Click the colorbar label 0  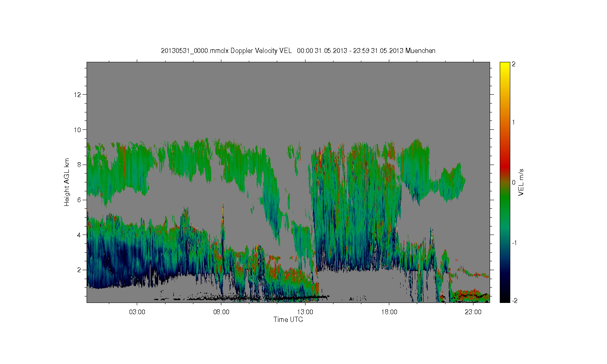(x=514, y=182)
